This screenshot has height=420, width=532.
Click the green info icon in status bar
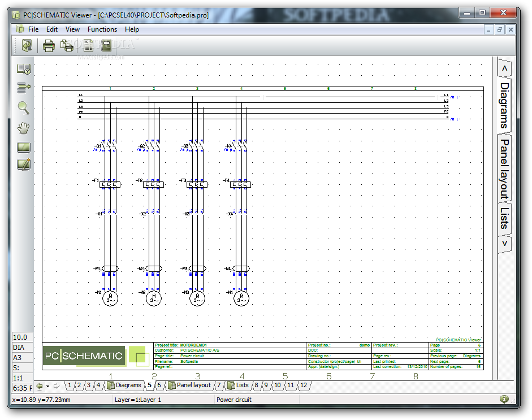(504, 399)
